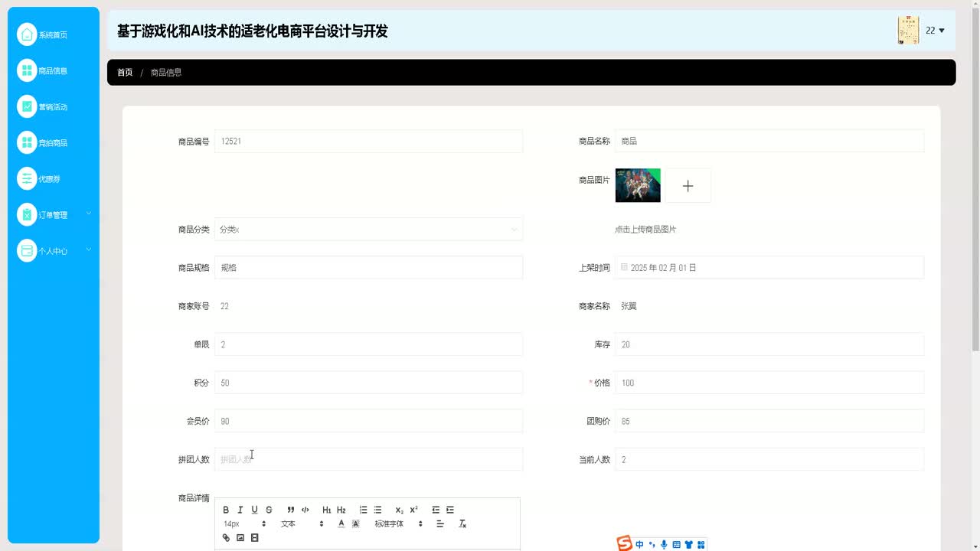Viewport: 980px width, 551px height.
Task: Toggle italic in the editor toolbar
Action: tap(240, 510)
